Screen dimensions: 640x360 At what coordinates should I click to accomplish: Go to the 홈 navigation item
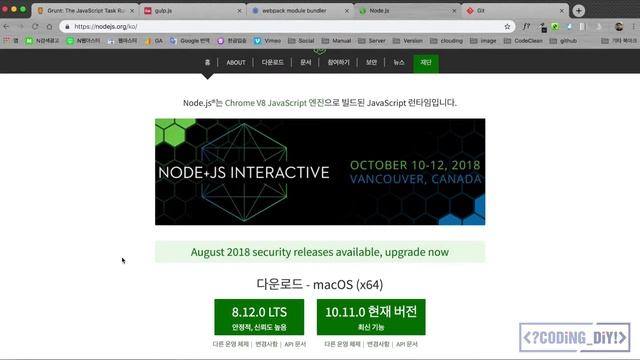[x=207, y=62]
